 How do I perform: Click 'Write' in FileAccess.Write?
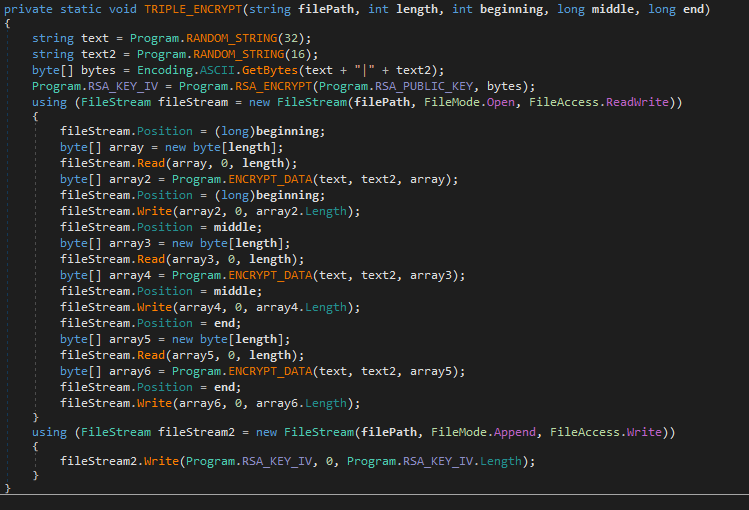click(x=644, y=432)
